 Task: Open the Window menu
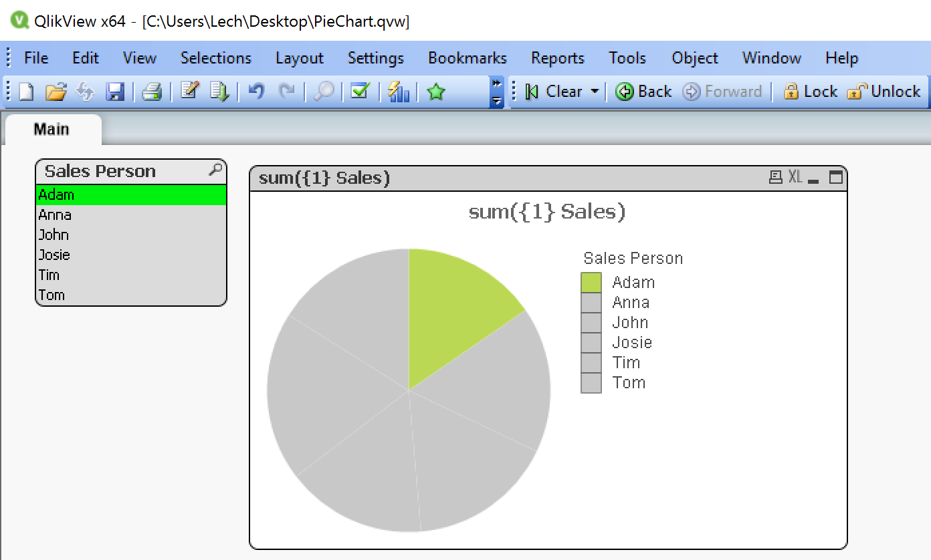coord(772,58)
